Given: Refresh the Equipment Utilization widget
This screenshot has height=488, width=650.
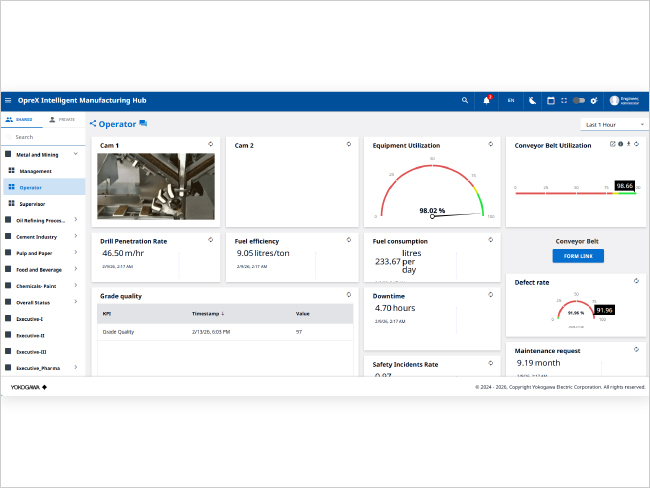Looking at the screenshot, I should [x=491, y=144].
